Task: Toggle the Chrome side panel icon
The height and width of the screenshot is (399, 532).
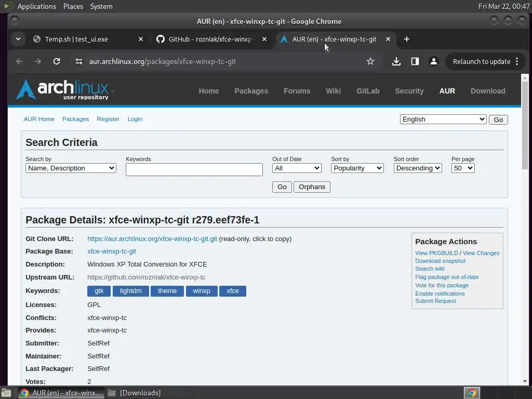Action: (415, 61)
